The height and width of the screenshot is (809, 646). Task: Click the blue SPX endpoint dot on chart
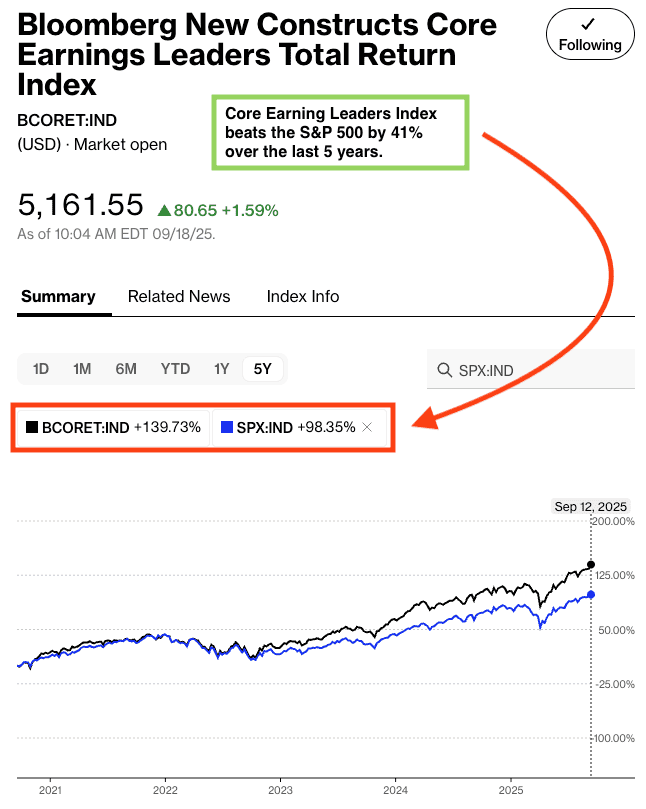point(591,594)
